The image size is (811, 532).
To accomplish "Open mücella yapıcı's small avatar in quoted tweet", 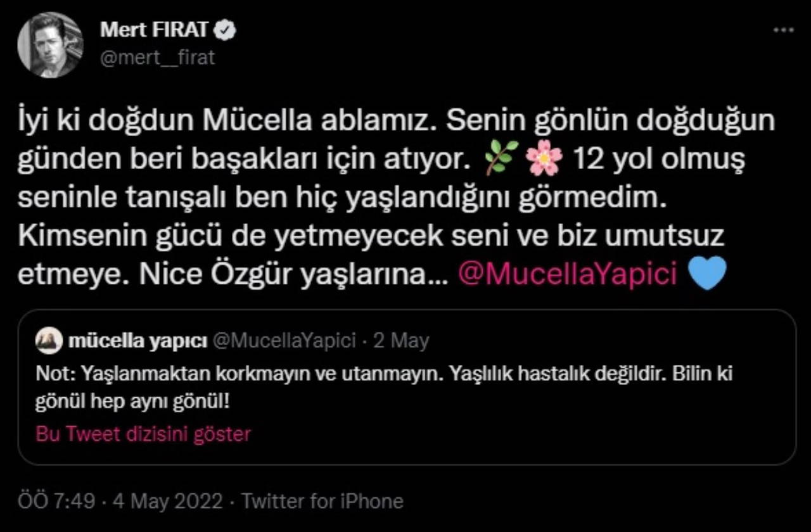I will pos(49,341).
